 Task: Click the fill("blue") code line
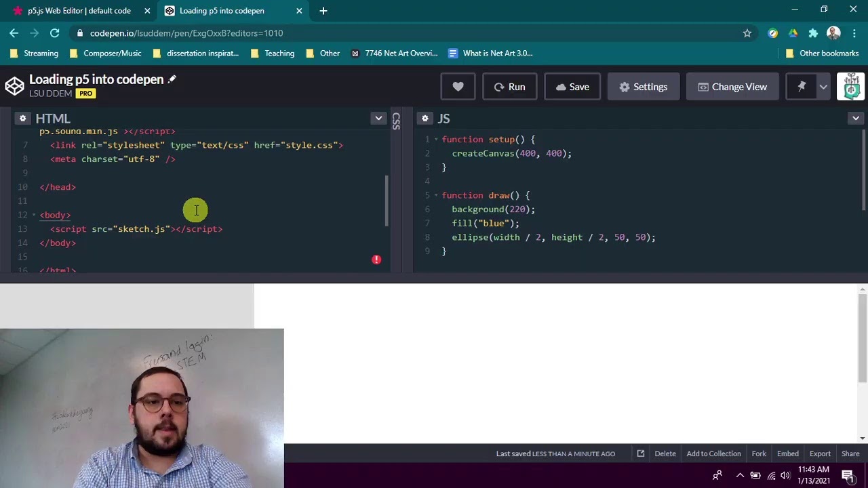click(x=486, y=223)
